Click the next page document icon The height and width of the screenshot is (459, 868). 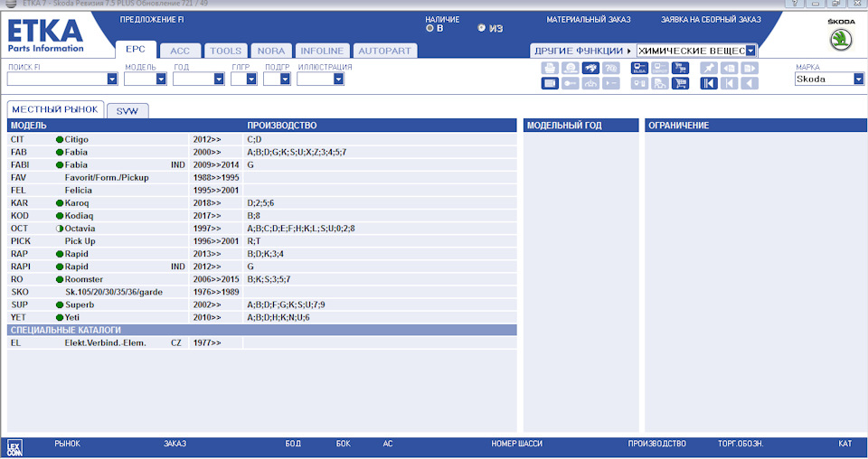point(750,68)
